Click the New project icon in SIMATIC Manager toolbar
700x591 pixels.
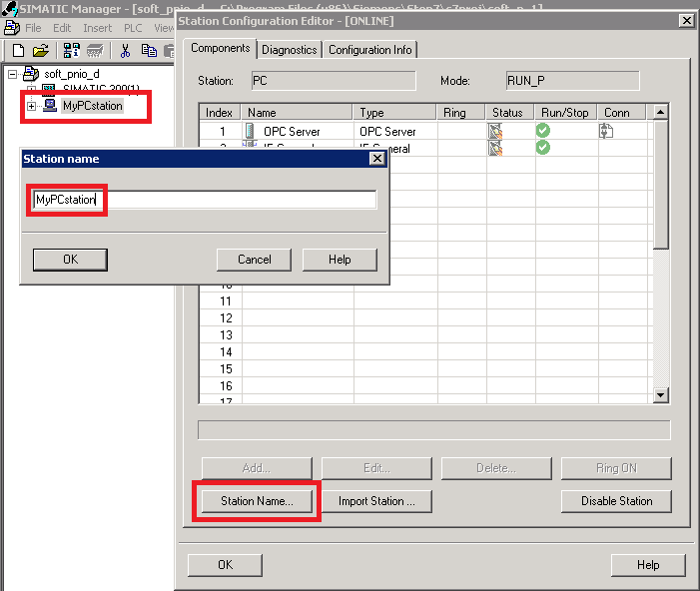(18, 51)
